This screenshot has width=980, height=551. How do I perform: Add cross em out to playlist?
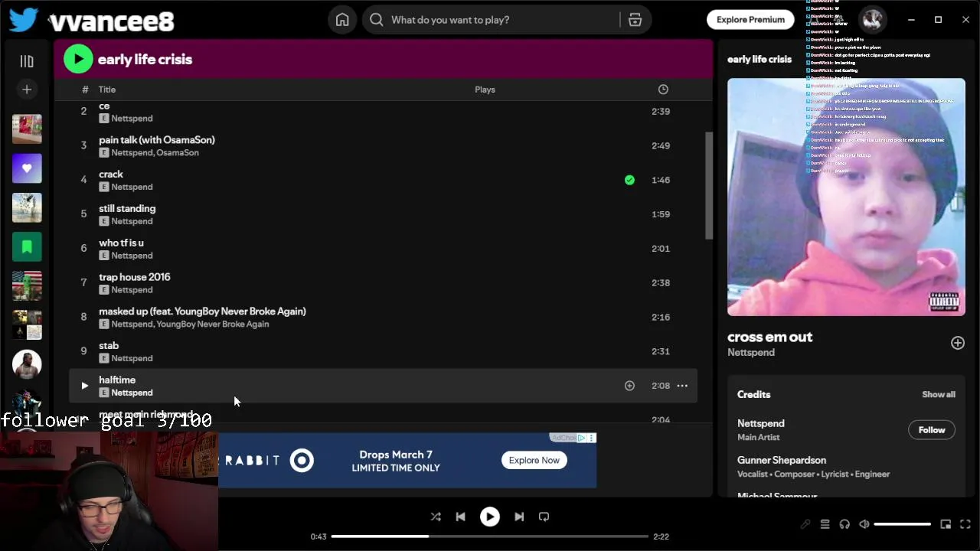point(958,343)
